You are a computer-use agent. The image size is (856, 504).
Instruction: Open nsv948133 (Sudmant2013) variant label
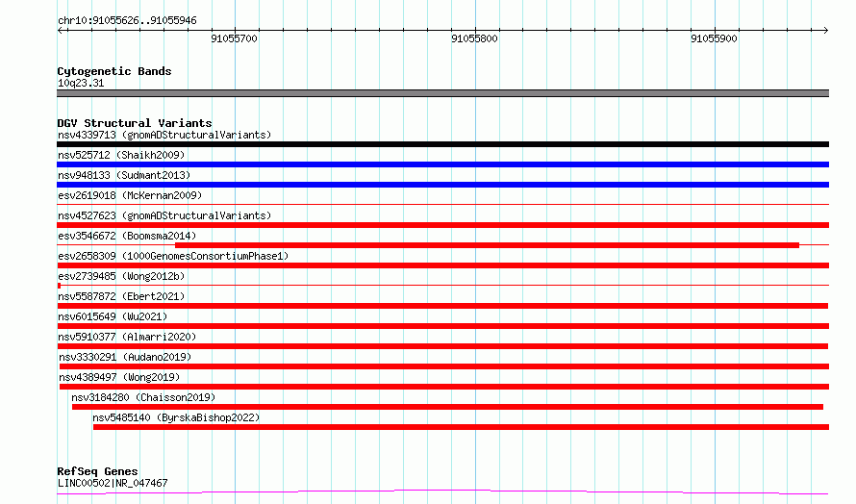(x=124, y=175)
